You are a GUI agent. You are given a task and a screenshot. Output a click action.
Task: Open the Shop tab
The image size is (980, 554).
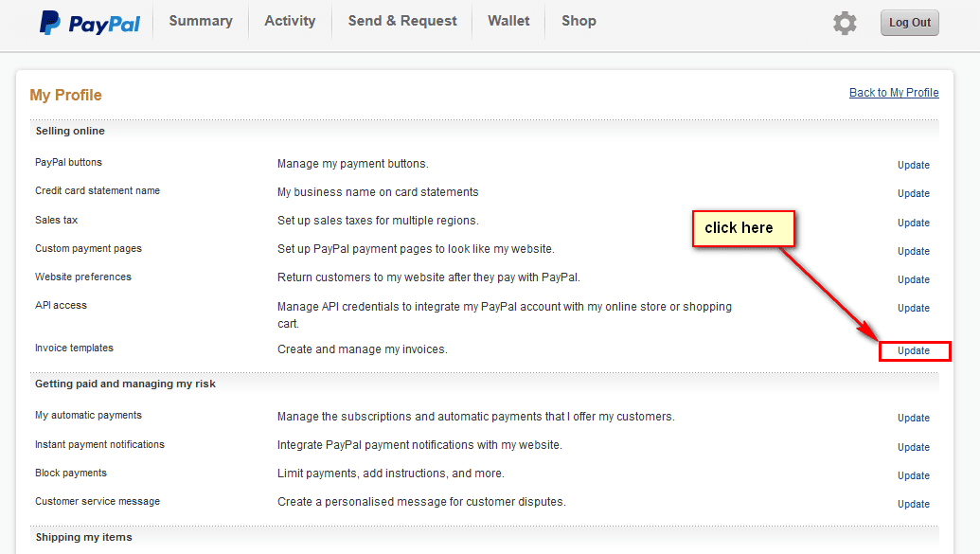tap(579, 21)
